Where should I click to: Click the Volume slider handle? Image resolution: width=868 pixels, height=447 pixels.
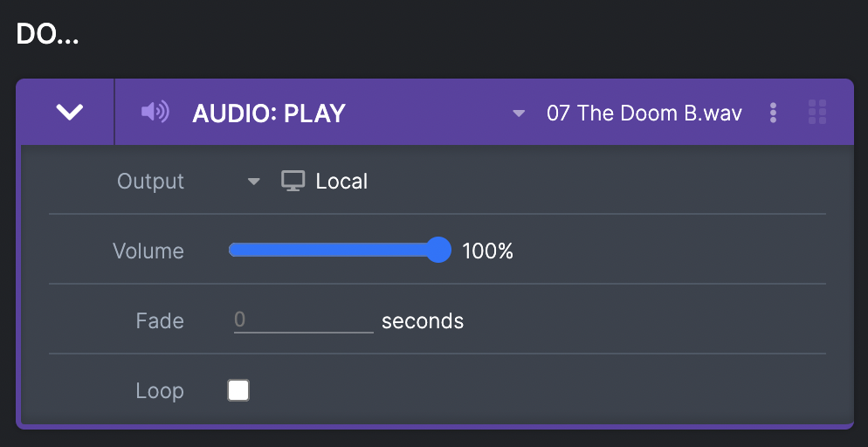[438, 250]
